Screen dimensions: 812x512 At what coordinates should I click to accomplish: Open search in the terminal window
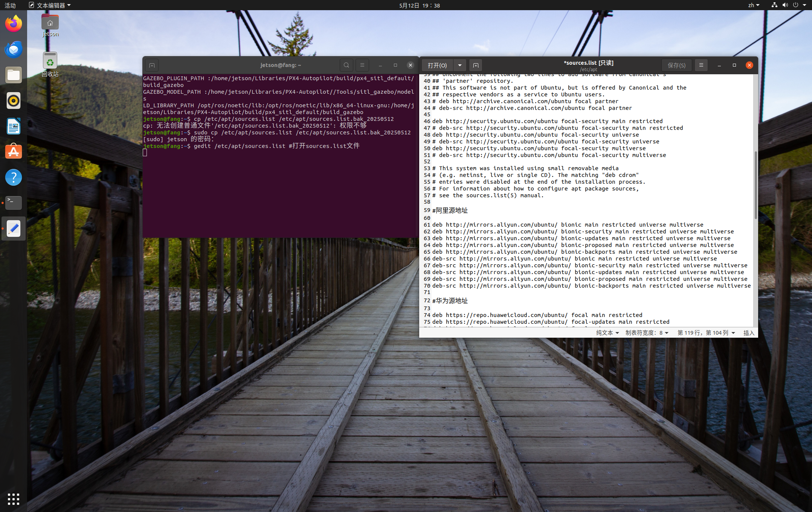pyautogui.click(x=346, y=65)
